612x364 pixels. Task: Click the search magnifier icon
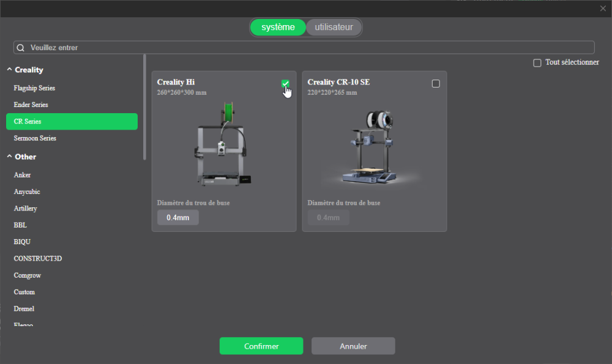(x=21, y=48)
